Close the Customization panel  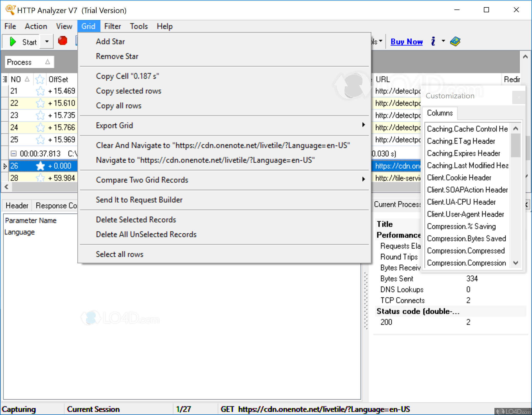(x=519, y=98)
